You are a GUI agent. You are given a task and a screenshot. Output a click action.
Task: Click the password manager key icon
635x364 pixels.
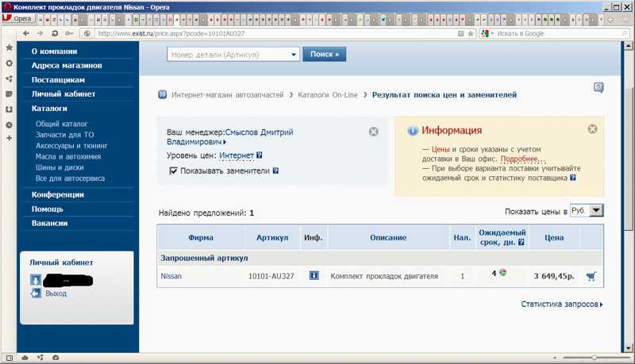point(70,33)
